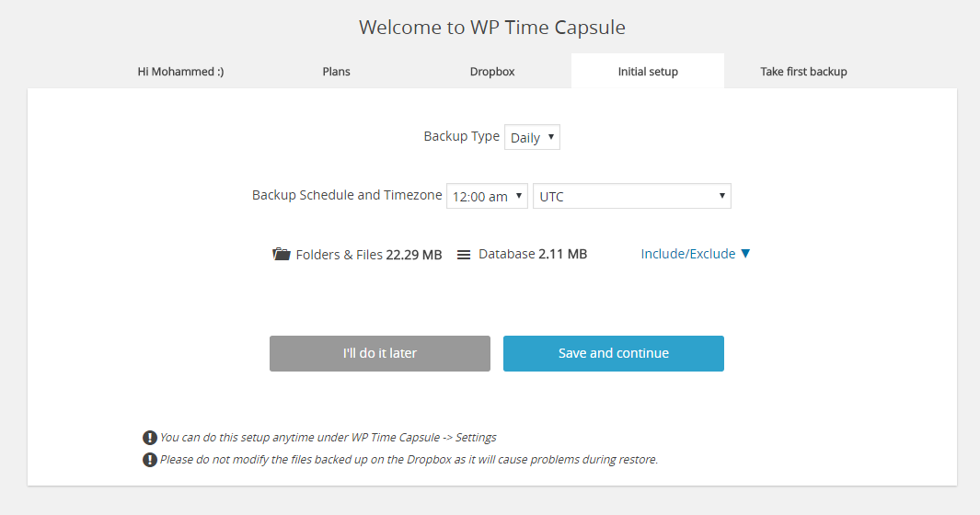Open the UTC timezone dropdown
This screenshot has height=515, width=980.
pyautogui.click(x=632, y=196)
